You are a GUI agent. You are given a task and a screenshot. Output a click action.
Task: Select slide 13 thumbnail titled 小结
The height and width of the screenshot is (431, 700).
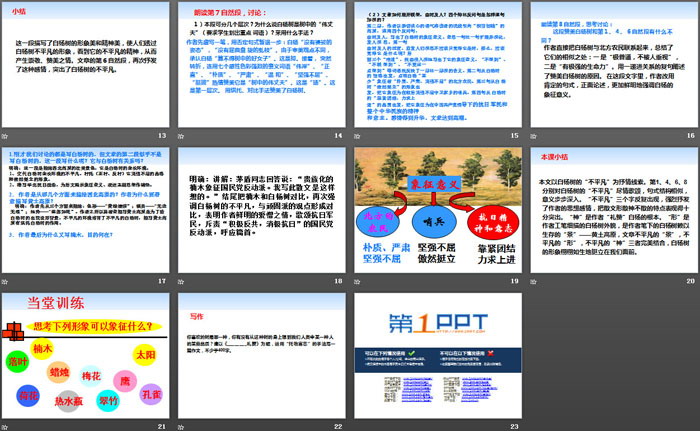(85, 65)
